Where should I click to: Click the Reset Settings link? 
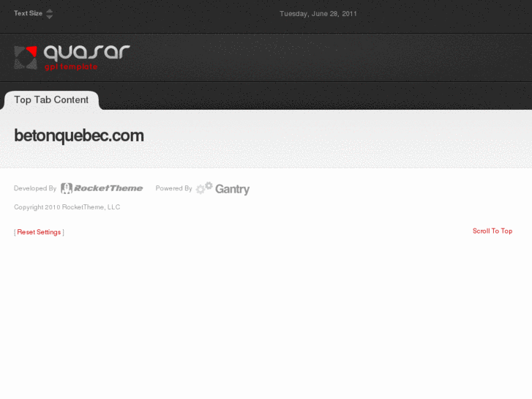tap(39, 232)
